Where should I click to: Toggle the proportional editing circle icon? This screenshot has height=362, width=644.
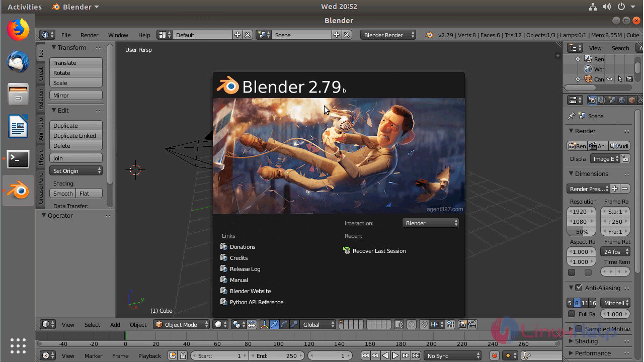point(411,324)
